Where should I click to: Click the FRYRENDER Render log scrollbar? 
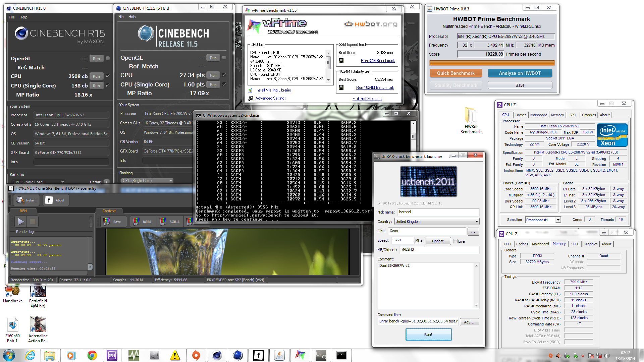tap(90, 253)
